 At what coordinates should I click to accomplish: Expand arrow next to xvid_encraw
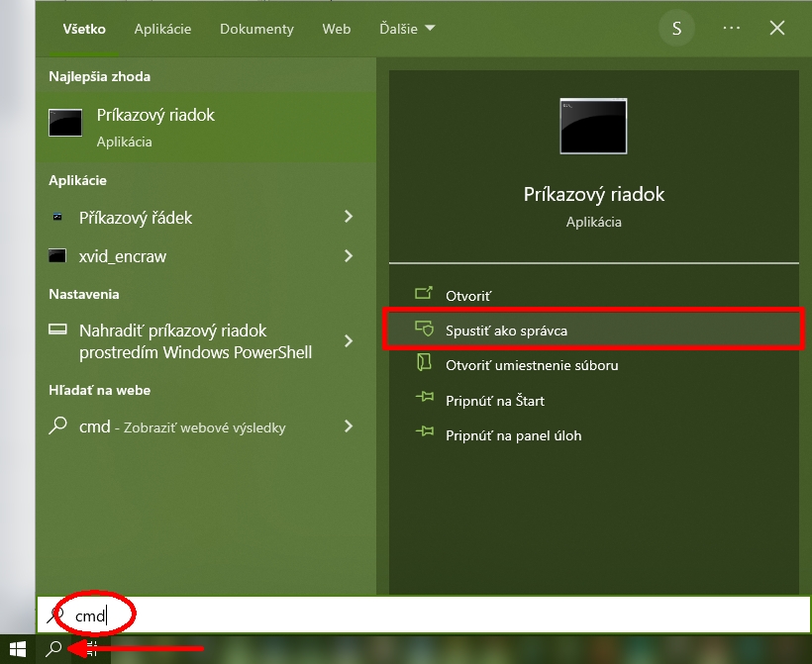coord(349,256)
